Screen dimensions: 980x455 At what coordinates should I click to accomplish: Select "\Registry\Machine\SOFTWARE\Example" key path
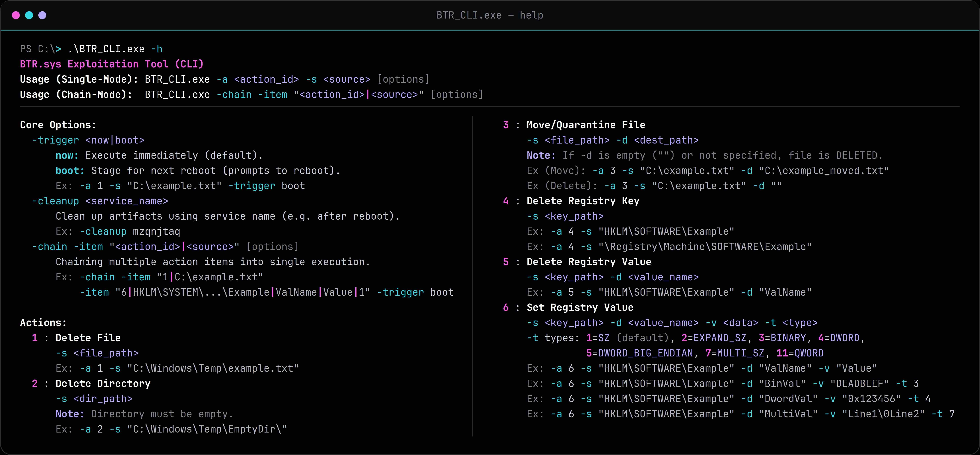click(705, 247)
